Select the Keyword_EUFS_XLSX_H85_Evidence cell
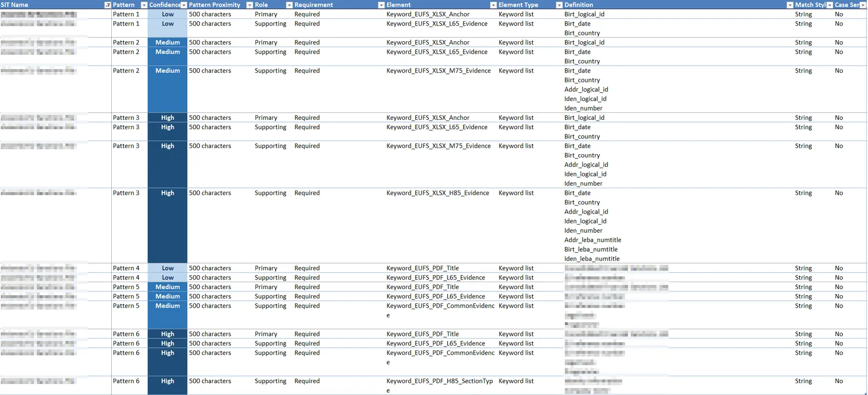The height and width of the screenshot is (395, 868). pos(438,193)
